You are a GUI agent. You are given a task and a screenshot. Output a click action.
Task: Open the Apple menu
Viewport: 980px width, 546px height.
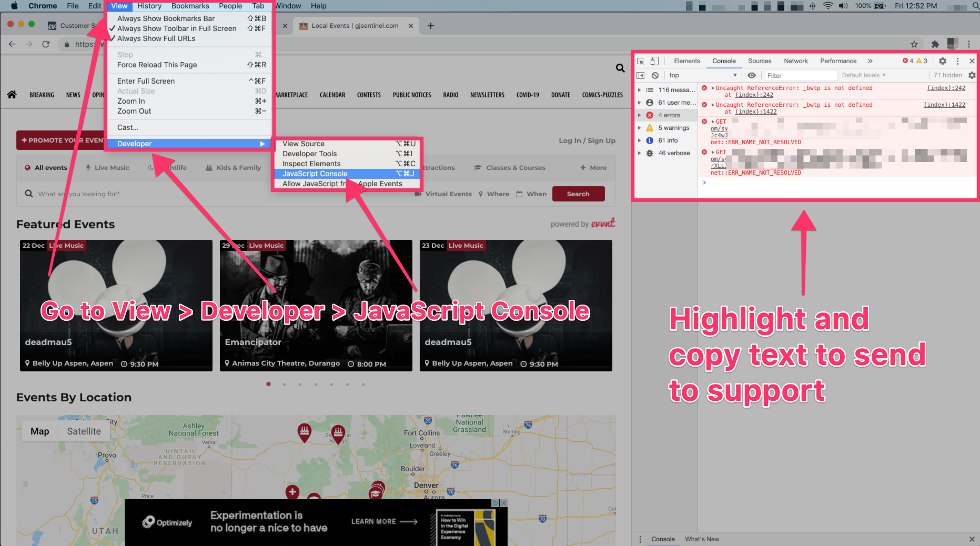point(14,6)
